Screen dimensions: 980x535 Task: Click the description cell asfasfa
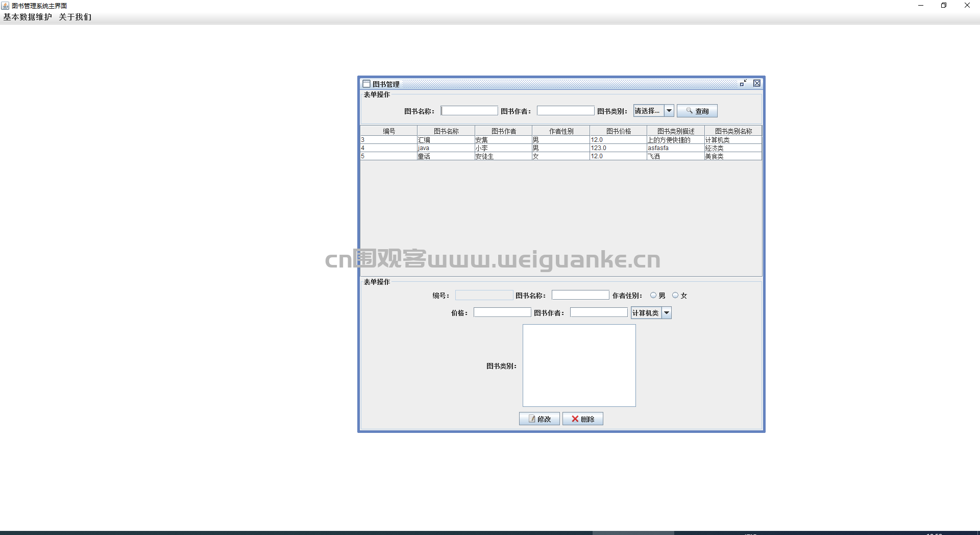pyautogui.click(x=676, y=148)
